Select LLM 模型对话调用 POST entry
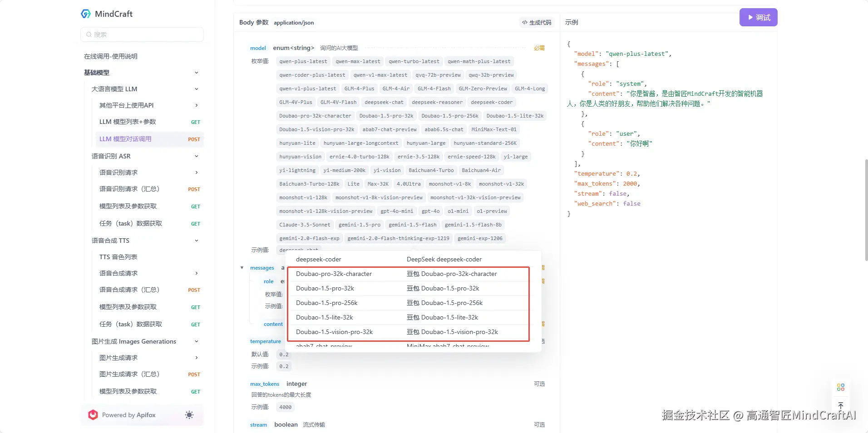This screenshot has height=433, width=868. click(150, 139)
